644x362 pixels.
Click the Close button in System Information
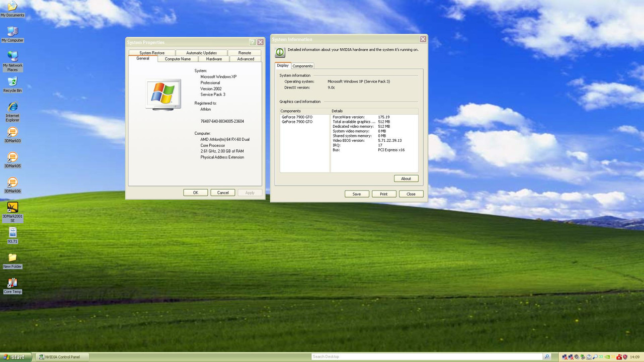point(411,194)
